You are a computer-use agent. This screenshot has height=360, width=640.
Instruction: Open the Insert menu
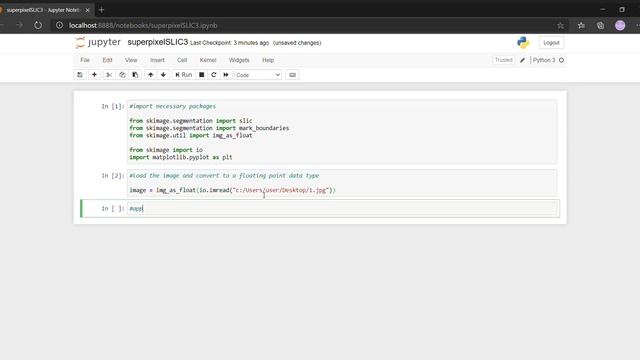pos(157,60)
